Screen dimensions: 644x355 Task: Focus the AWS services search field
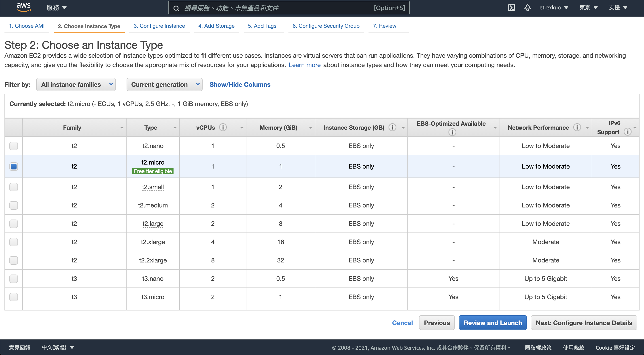289,8
